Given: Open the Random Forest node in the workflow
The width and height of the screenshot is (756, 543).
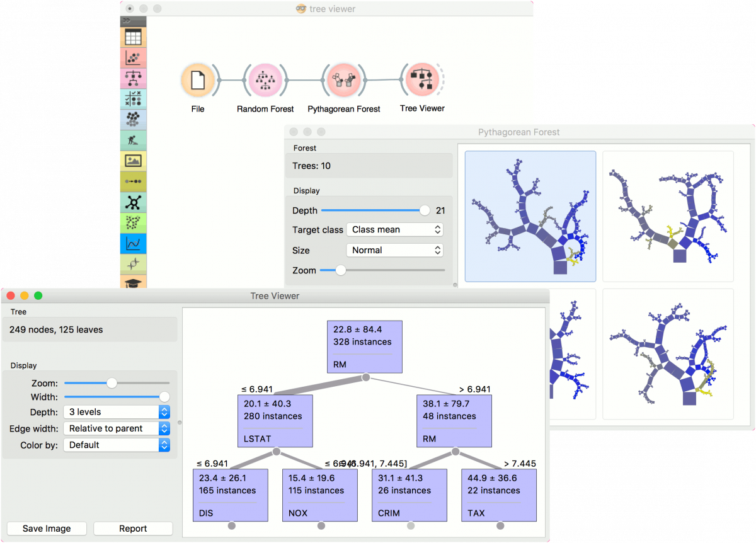Looking at the screenshot, I should click(x=265, y=81).
